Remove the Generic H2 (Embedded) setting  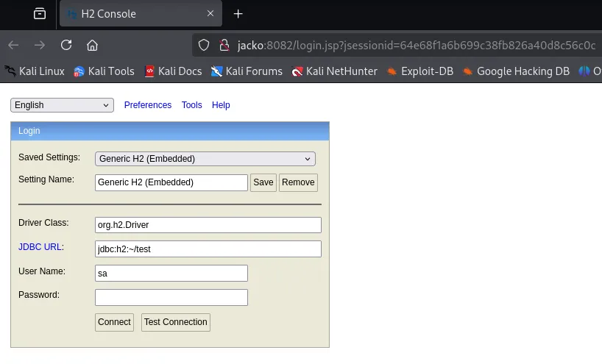click(298, 182)
